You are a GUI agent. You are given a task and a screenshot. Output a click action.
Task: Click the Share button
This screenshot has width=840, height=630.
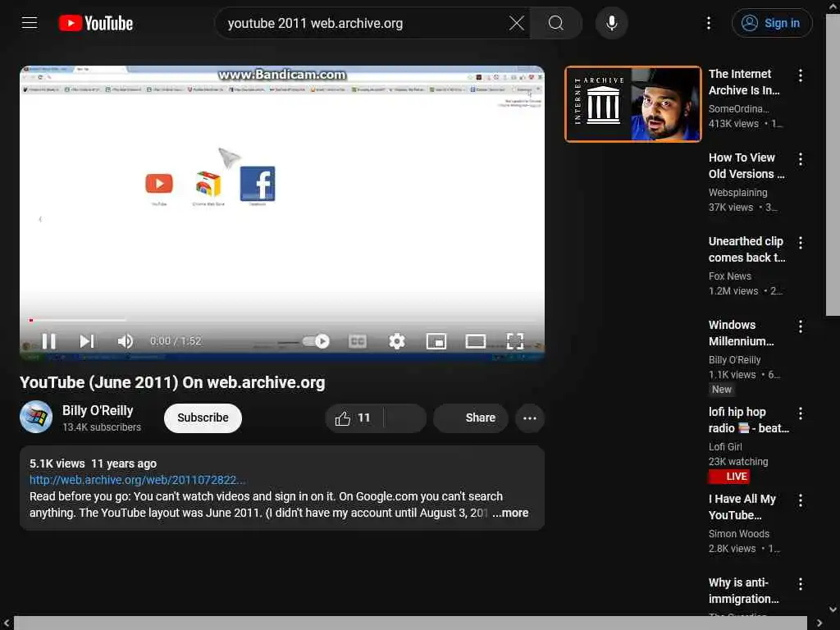471,418
